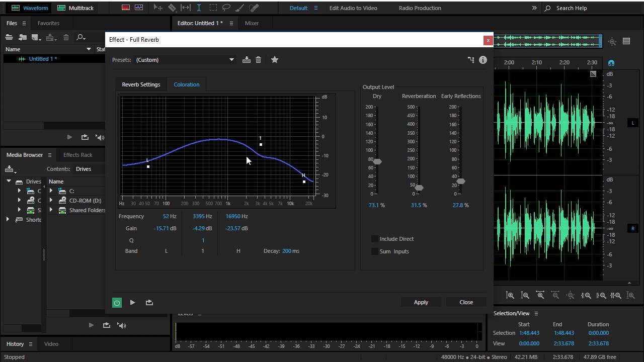Screen dimensions: 644x362
Task: Enable Sum Inputs checkbox
Action: point(374,251)
